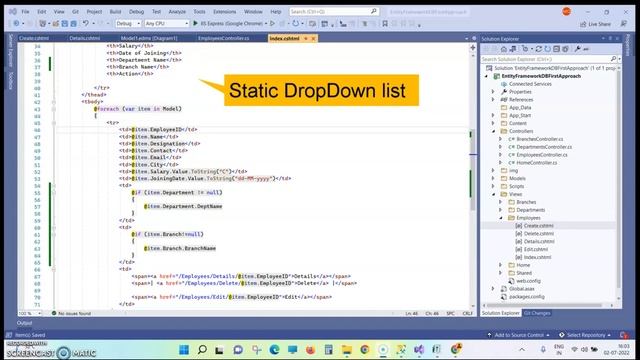Click the notifications icon in the status bar
This screenshot has height=360, width=640.
(624, 335)
